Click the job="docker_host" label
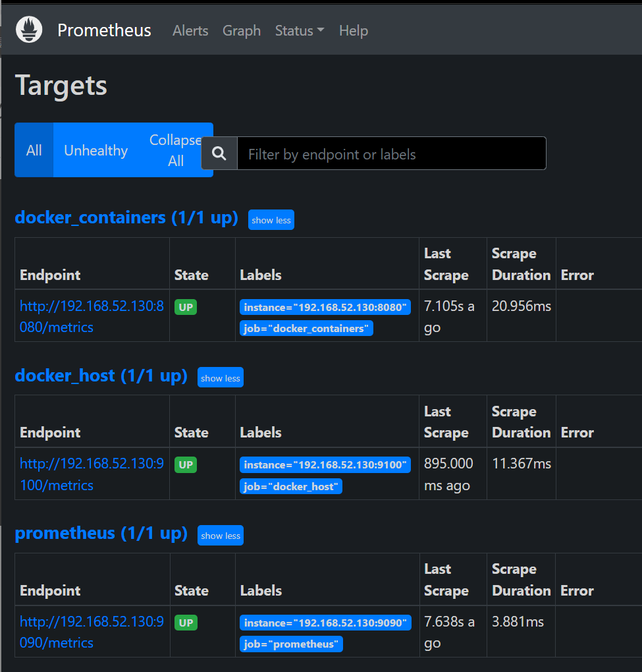Screen dimensions: 642x672 click(291, 486)
